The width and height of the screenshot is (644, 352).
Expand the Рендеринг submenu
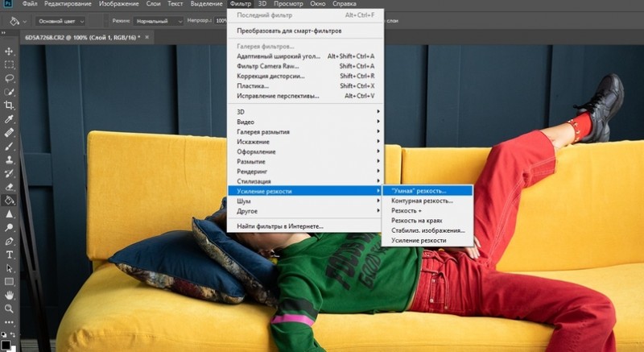(306, 172)
